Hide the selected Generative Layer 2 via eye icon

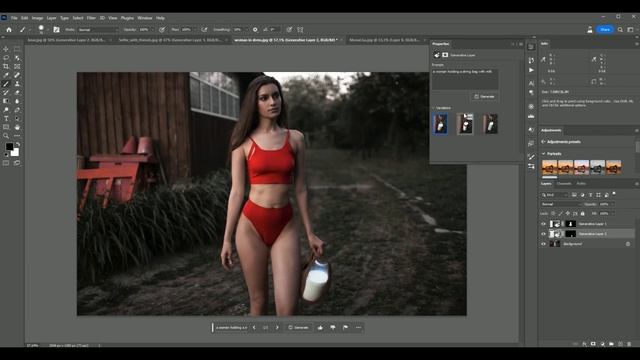[x=543, y=234]
